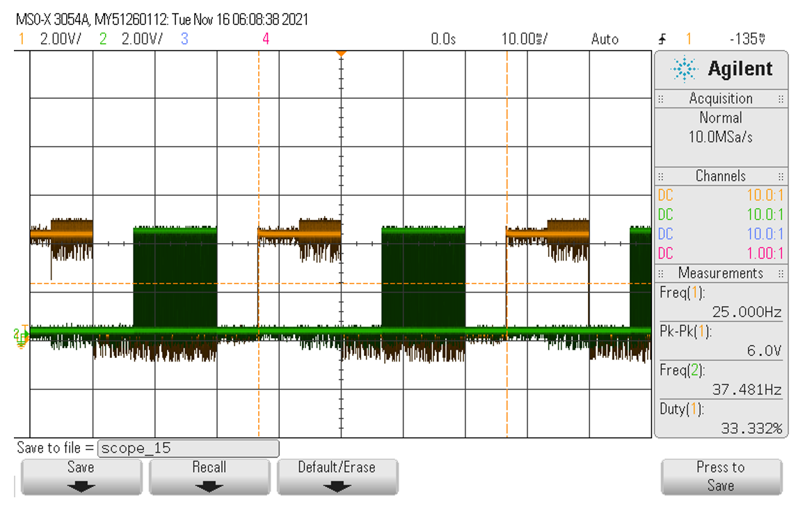Click the scope_15 file name field
This screenshot has width=812, height=514.
click(x=188, y=448)
